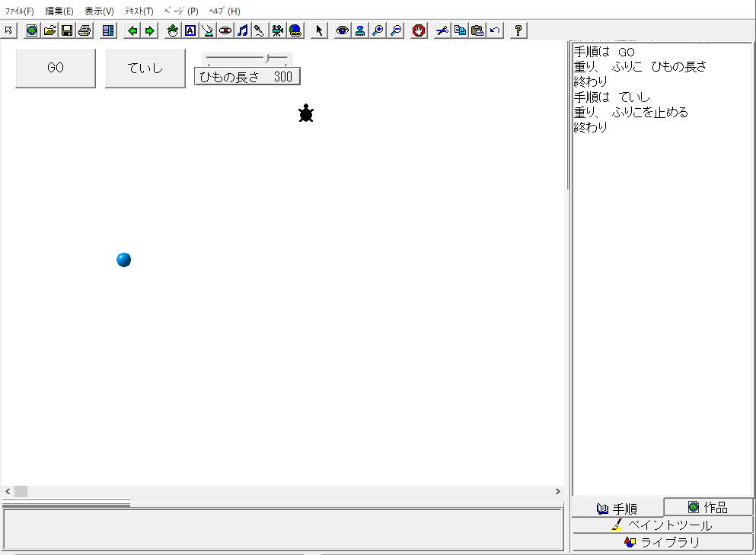The height and width of the screenshot is (555, 756).
Task: Switch to the 作品 tab
Action: coord(708,507)
